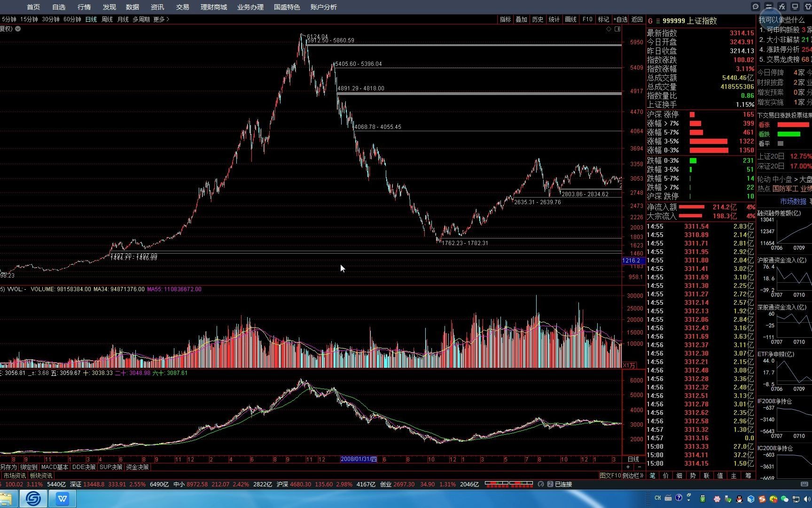Open WPS Writer from the taskbar

coord(62,499)
